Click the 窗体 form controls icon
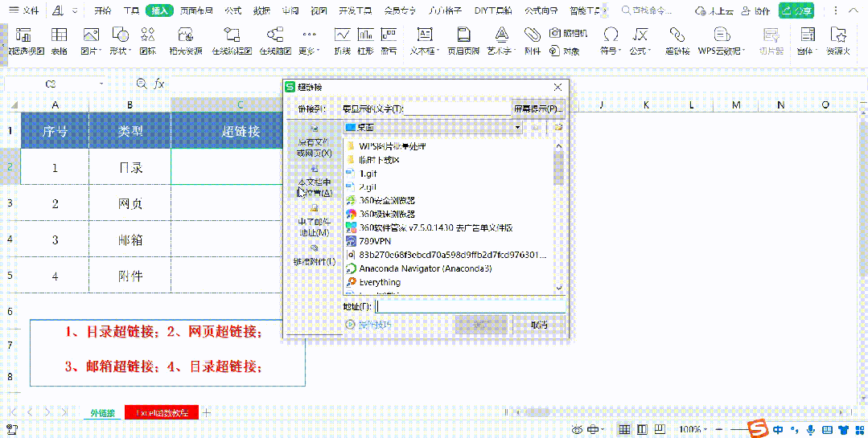 pyautogui.click(x=807, y=35)
